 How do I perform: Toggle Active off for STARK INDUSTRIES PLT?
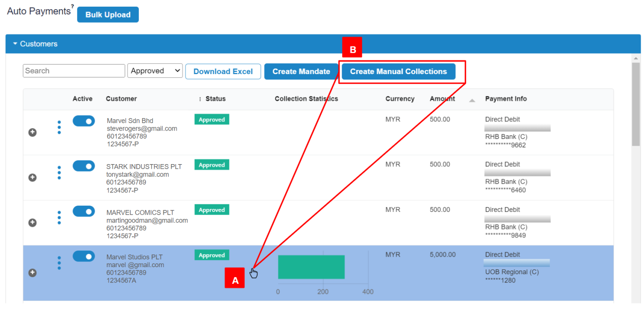click(83, 166)
